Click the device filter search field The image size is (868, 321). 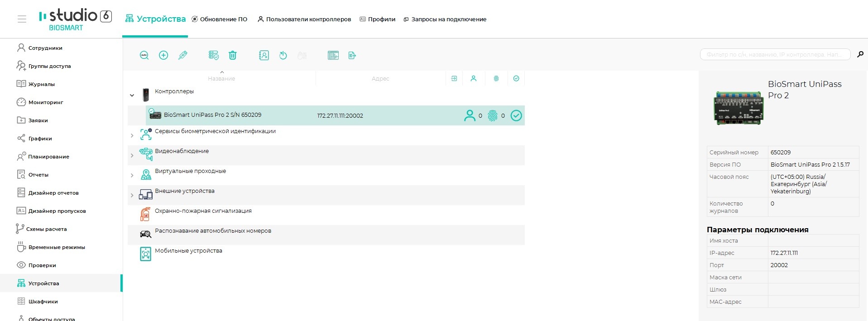[775, 54]
